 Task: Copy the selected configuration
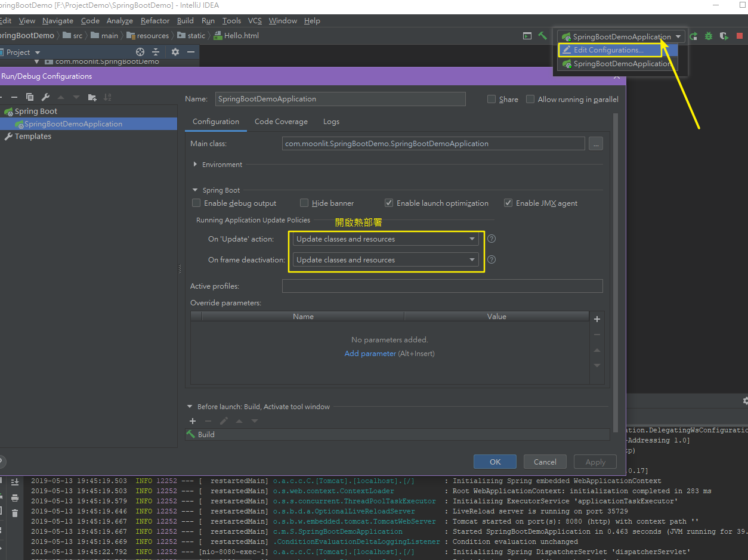[x=30, y=97]
